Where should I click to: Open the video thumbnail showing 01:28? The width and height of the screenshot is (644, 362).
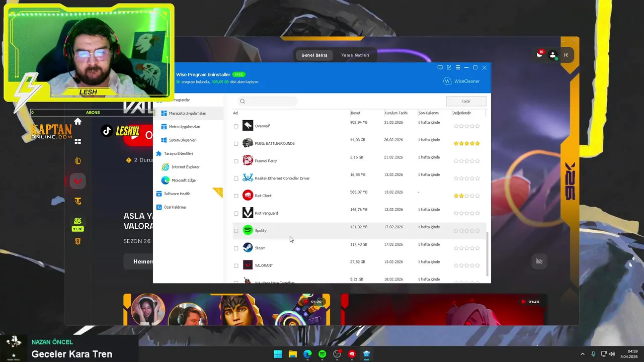[227, 310]
